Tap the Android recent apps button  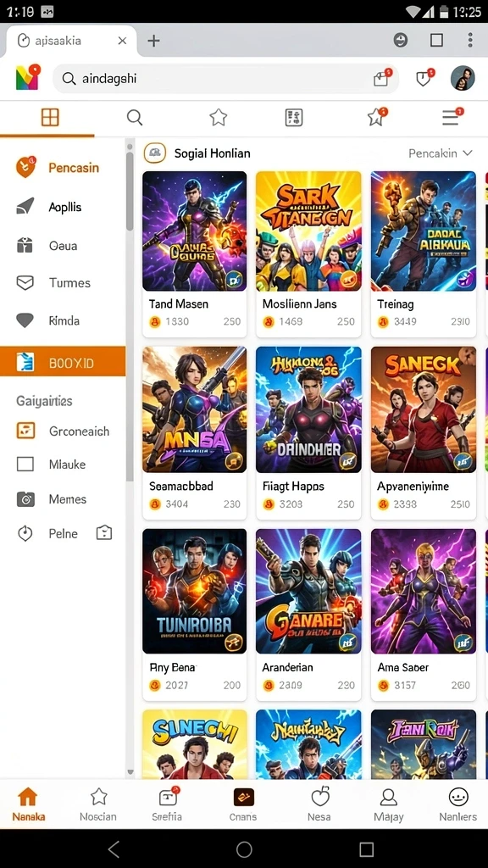click(x=366, y=849)
